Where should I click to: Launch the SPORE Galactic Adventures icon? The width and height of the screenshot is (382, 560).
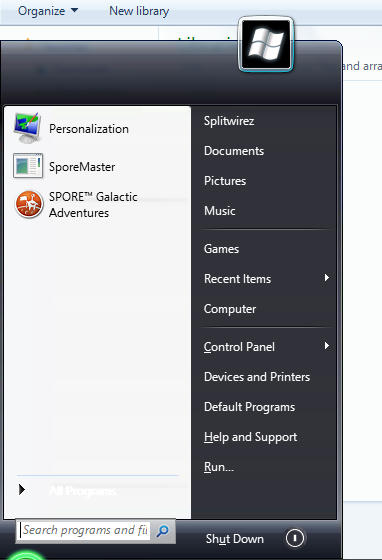29,204
